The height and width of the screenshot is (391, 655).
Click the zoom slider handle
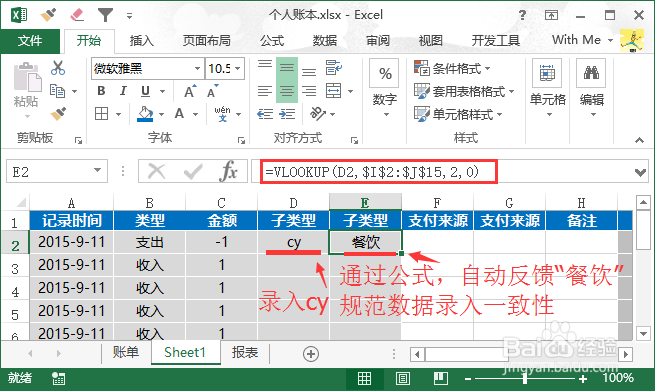[525, 378]
